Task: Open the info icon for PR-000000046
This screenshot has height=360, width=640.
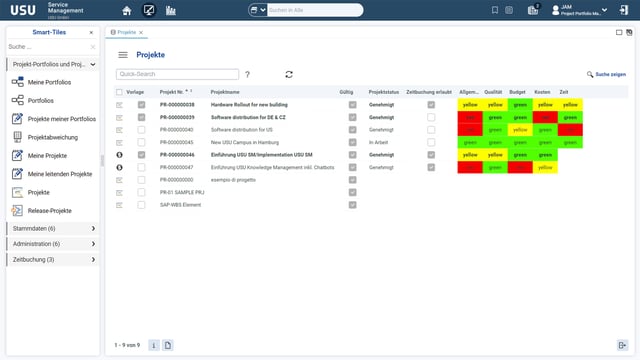Action: point(119,155)
